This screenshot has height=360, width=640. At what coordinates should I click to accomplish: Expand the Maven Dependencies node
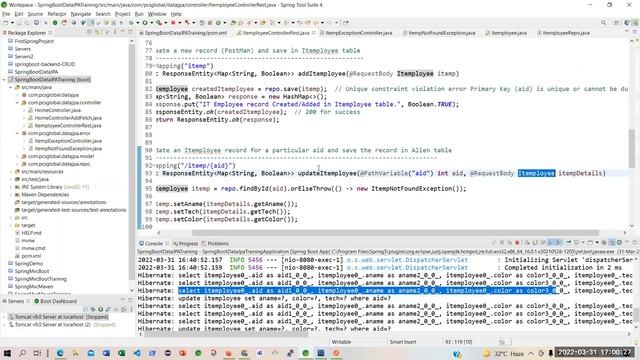[11, 194]
